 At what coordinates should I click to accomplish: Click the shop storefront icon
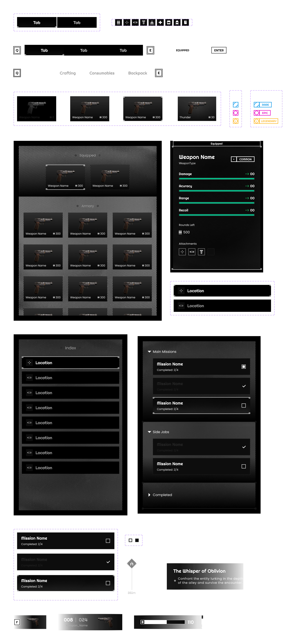(x=169, y=23)
